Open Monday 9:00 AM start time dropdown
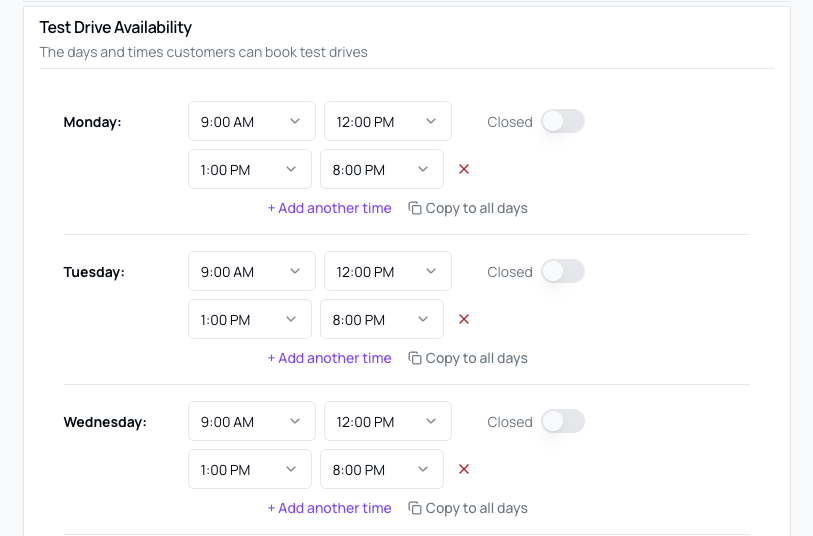The height and width of the screenshot is (536, 813). click(252, 121)
